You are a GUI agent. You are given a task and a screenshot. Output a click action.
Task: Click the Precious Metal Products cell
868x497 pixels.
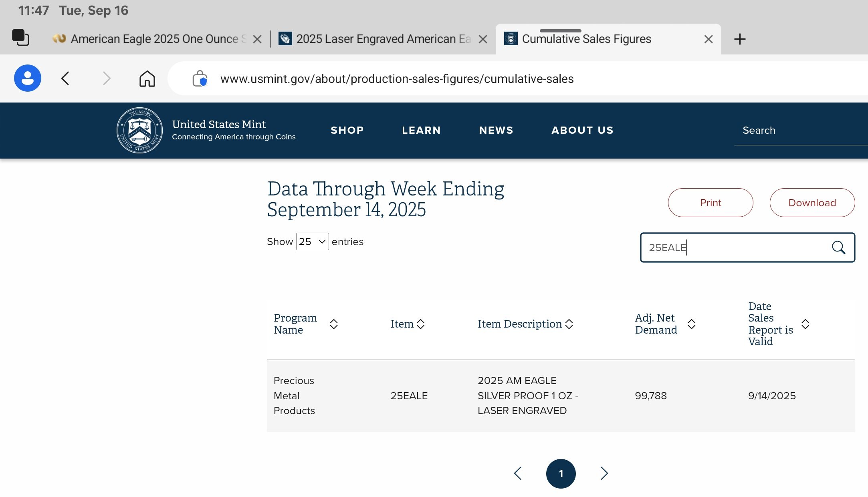point(294,396)
